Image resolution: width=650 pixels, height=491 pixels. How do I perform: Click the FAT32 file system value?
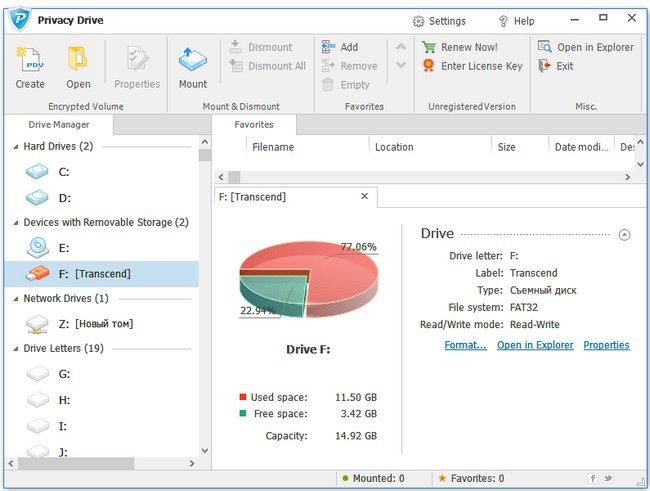pyautogui.click(x=524, y=307)
